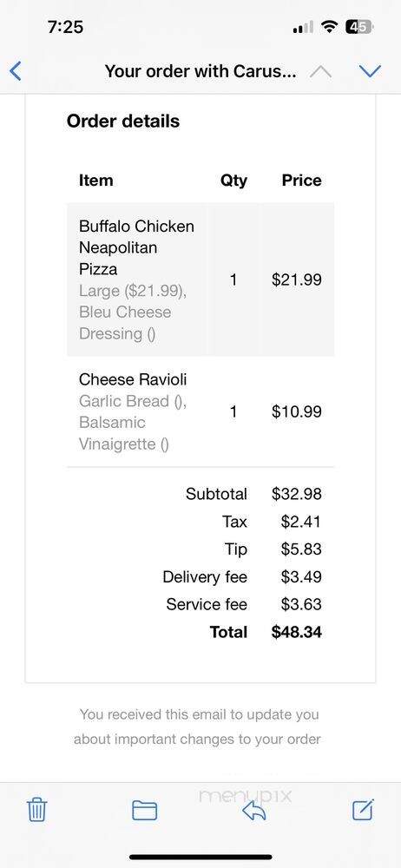Tap the home indicator bar
401x868 pixels.
click(200, 857)
